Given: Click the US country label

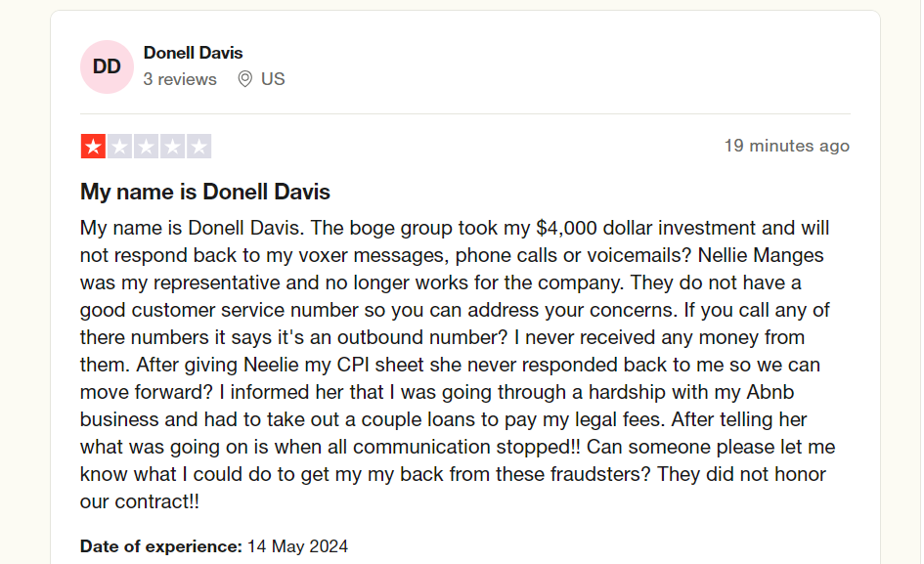Looking at the screenshot, I should [273, 79].
